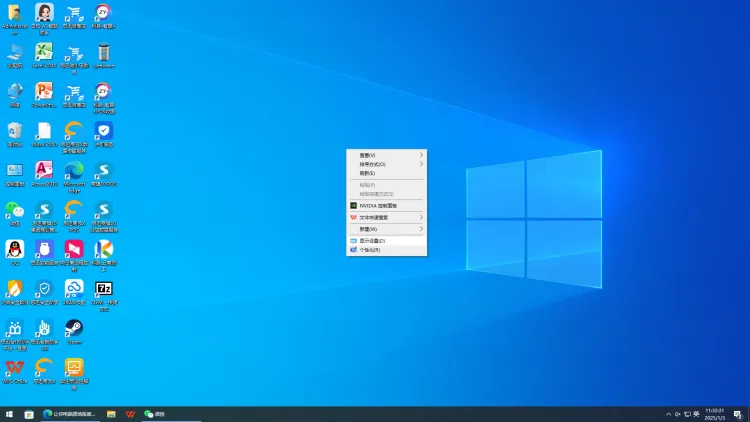Select the white cloud-drive desktop shortcut
The width and height of the screenshot is (750, 422).
click(74, 292)
